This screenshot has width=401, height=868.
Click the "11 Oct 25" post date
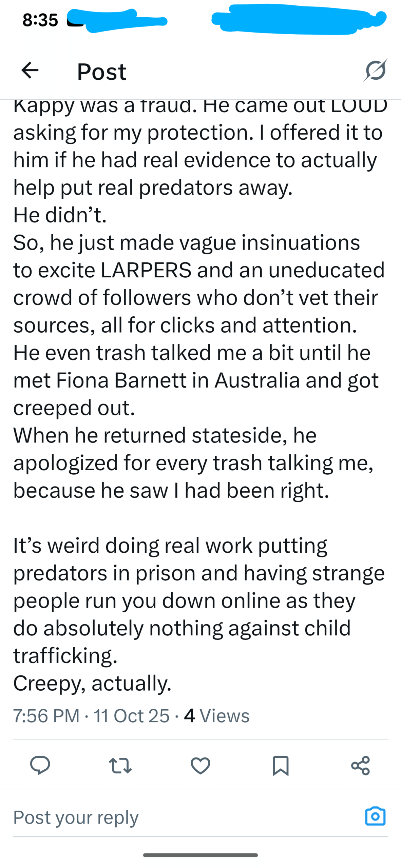[131, 715]
